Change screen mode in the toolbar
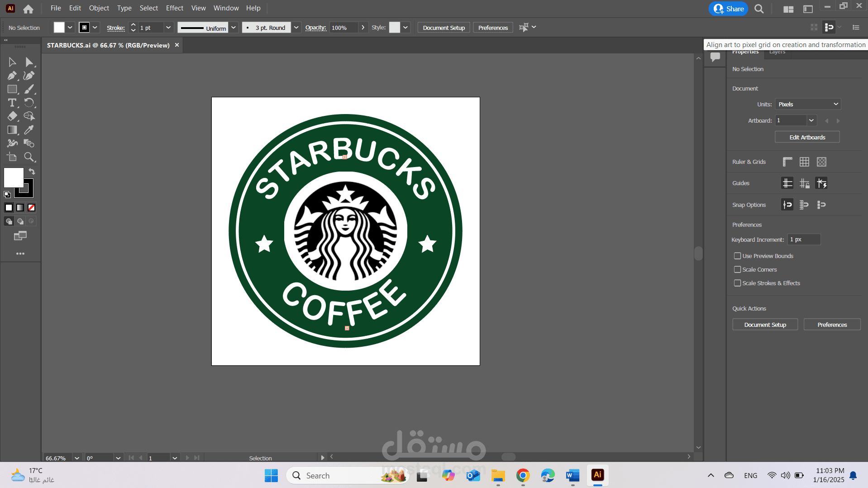This screenshot has height=488, width=868. tap(20, 236)
